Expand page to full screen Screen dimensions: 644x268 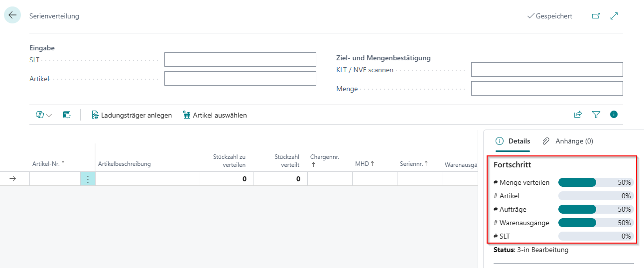614,16
